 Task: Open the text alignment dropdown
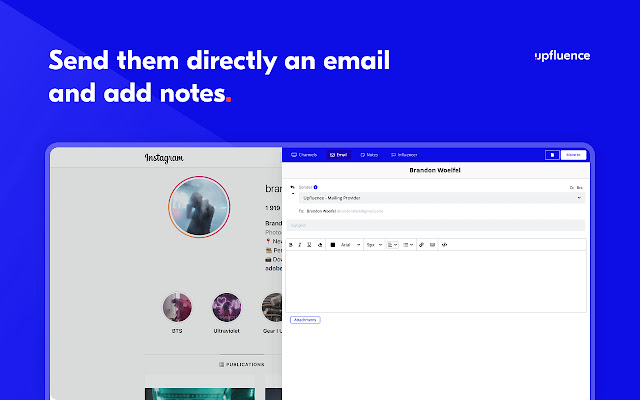click(393, 245)
